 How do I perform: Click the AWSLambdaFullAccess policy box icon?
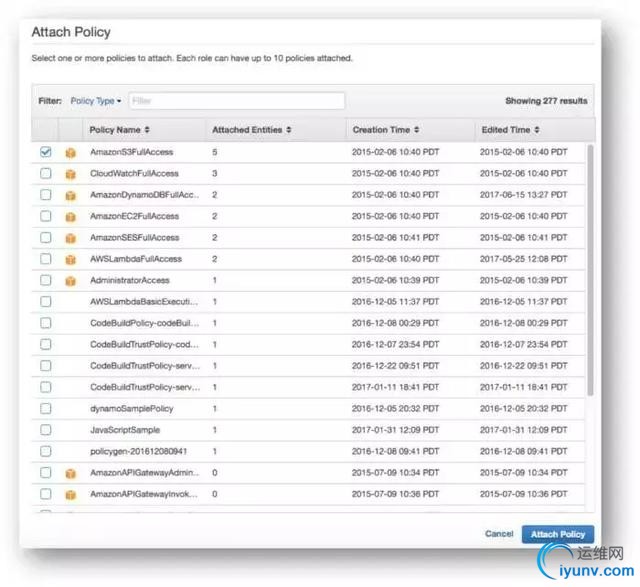(x=70, y=259)
